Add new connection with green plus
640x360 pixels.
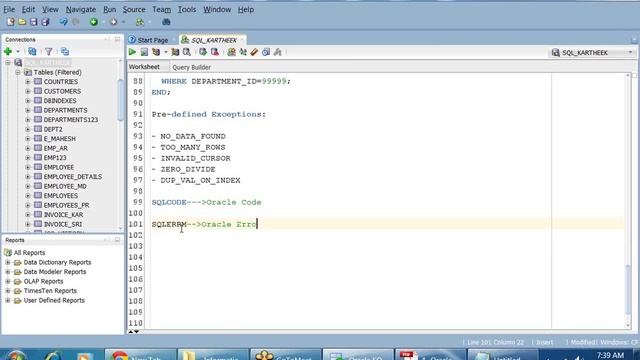(x=8, y=51)
